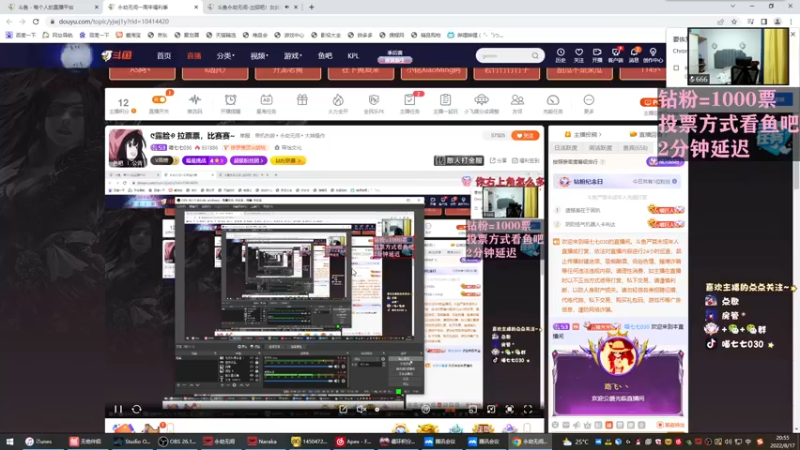Open the 客户端 client download icon
The image size is (800, 450).
[616, 55]
